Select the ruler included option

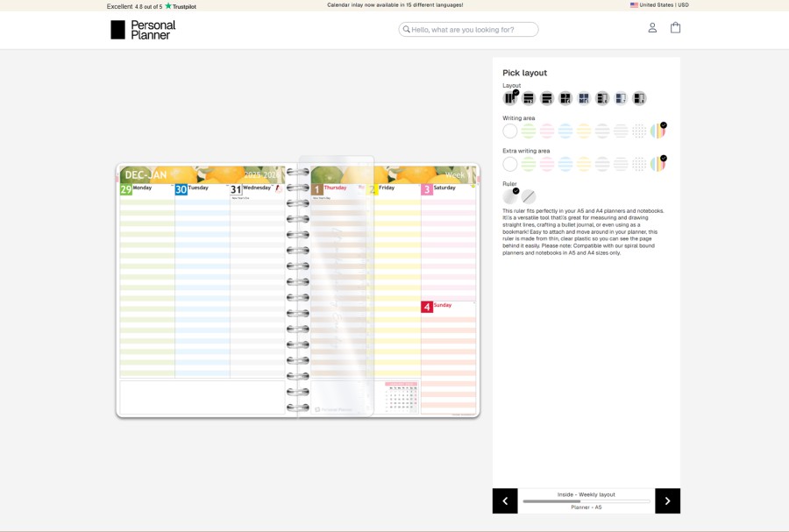[510, 196]
